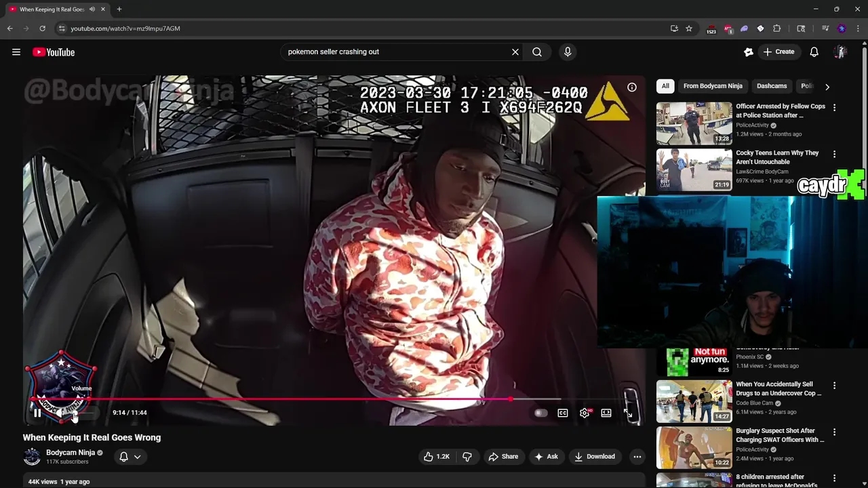Open options for Burglary Suspect video
The width and height of the screenshot is (868, 488).
click(834, 432)
